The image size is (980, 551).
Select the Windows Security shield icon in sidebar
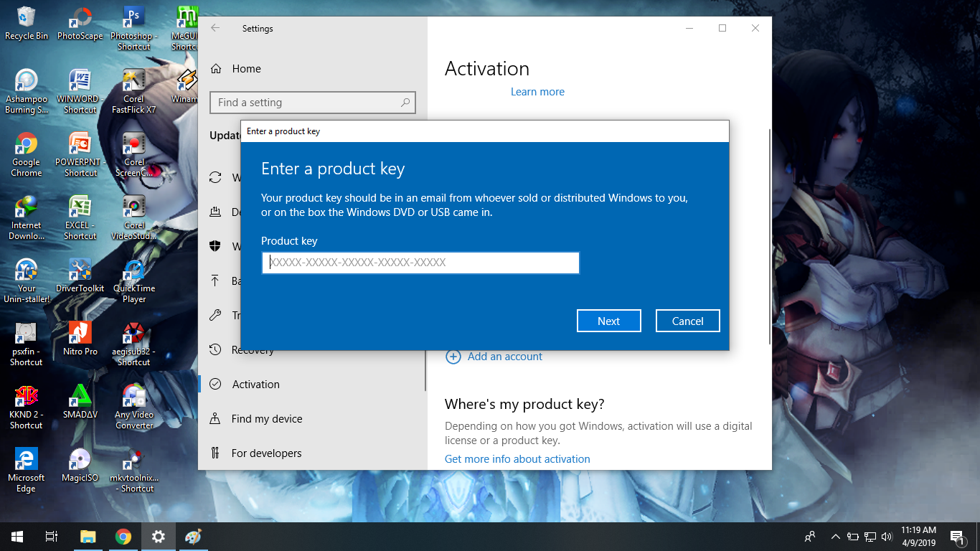pyautogui.click(x=215, y=246)
